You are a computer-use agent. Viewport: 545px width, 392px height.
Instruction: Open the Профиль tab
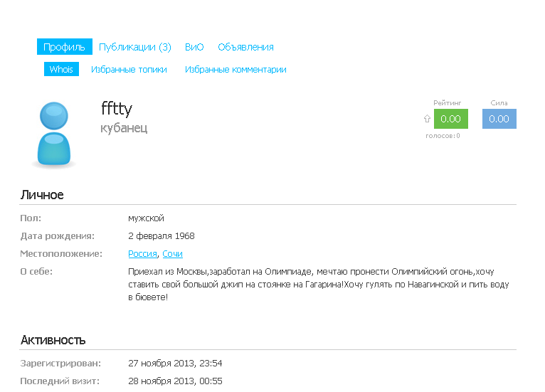coord(65,47)
